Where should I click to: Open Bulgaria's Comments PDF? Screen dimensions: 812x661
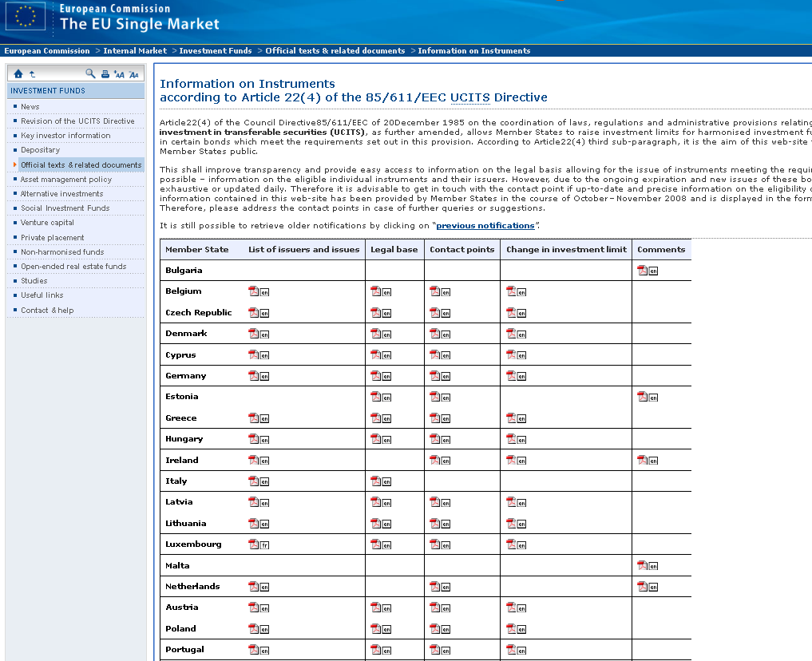coord(643,270)
